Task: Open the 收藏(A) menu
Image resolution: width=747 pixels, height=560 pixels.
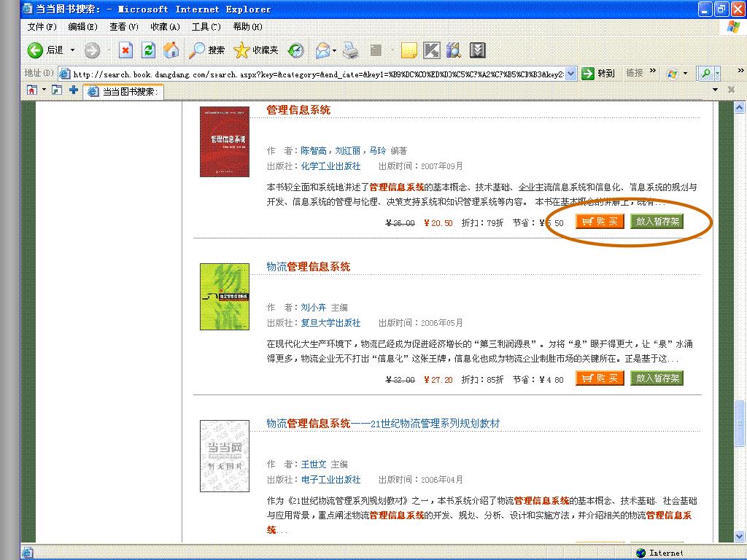Action: 166,27
